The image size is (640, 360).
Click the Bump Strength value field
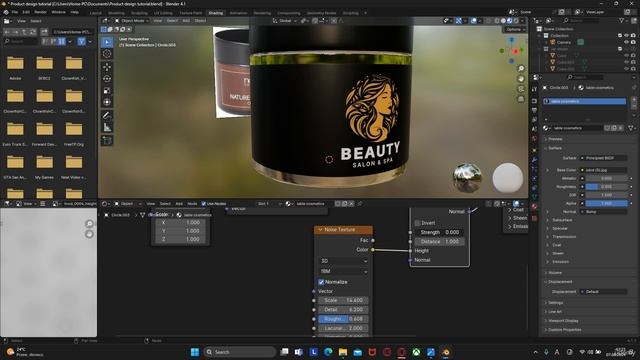pyautogui.click(x=439, y=232)
